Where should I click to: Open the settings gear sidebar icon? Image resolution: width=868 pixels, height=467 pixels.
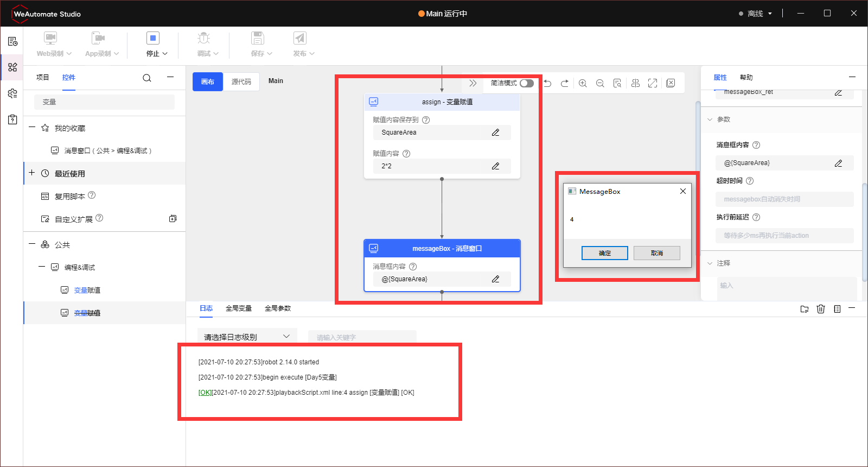[x=12, y=93]
